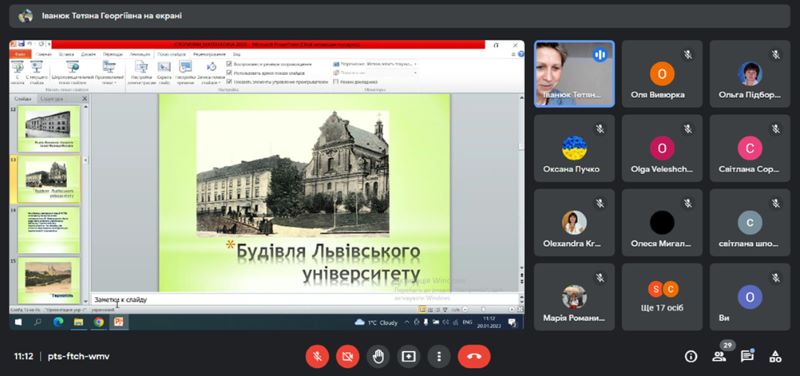Viewport: 800px width, 376px height.
Task: Click the meeting code pts-ftch-wmv
Action: pos(79,356)
